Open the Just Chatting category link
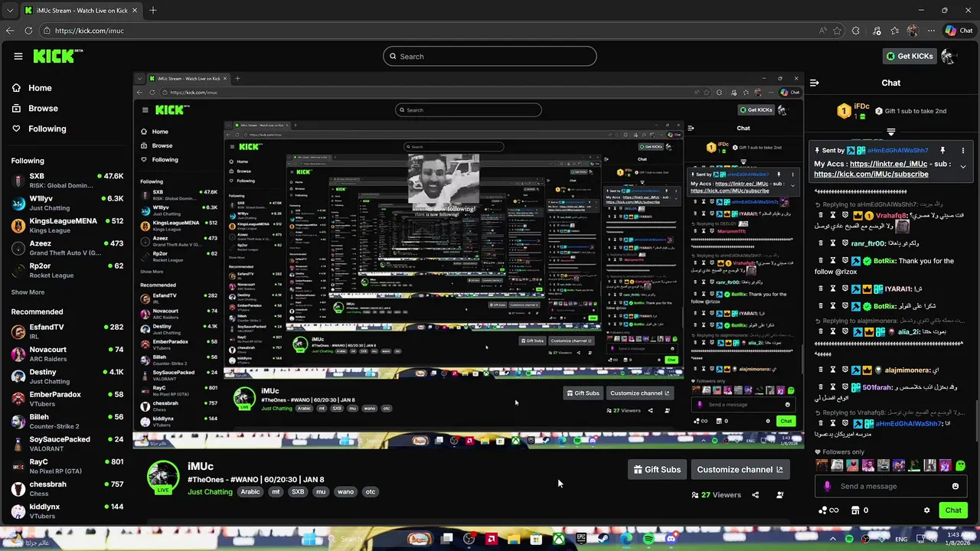This screenshot has width=980, height=551. point(210,492)
